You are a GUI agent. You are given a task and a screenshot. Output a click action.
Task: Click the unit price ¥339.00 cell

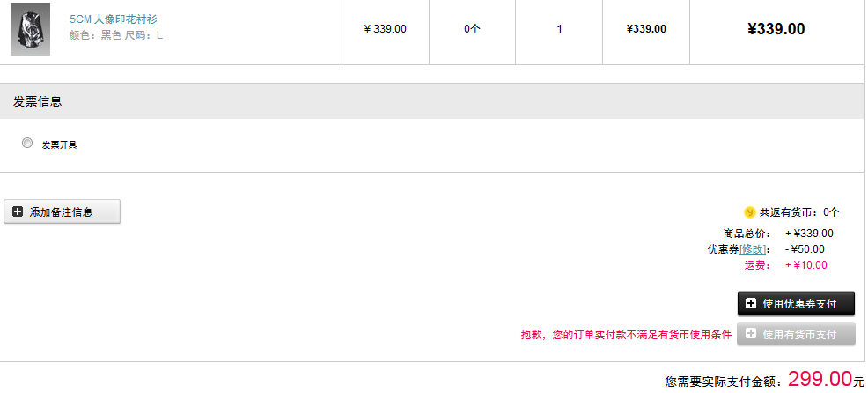click(x=386, y=29)
